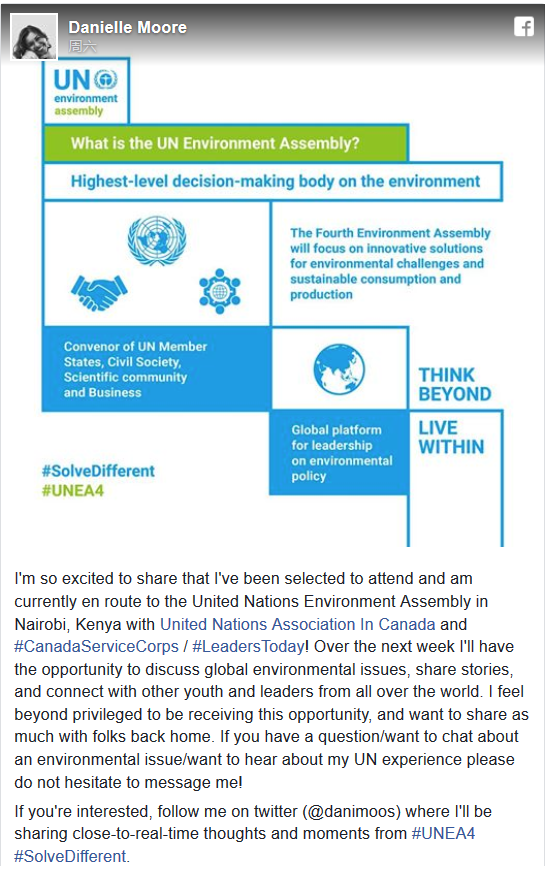
Task: Click 'Highest-level decision-making body' heading box
Action: (273, 181)
